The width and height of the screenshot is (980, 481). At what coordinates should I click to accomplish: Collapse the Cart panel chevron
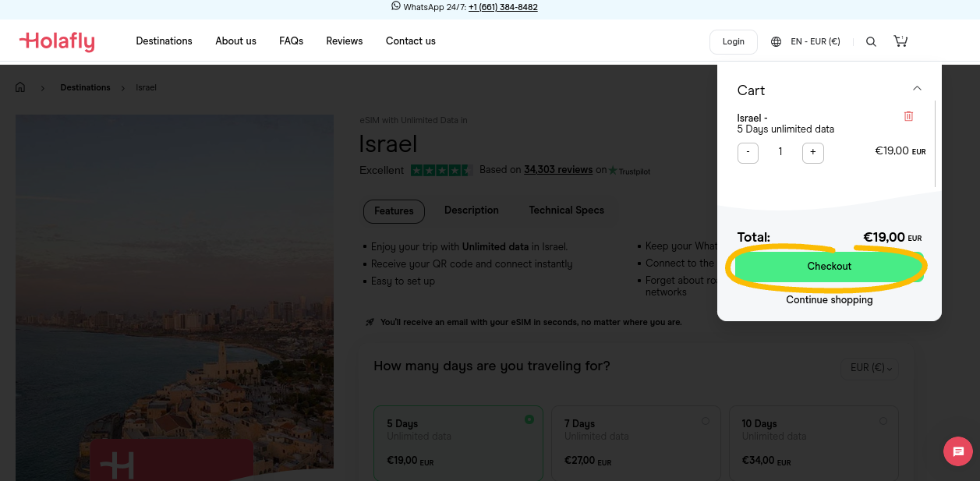coord(917,88)
